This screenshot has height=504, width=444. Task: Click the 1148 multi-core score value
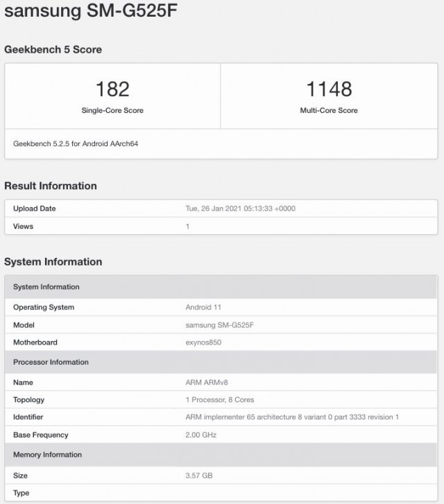(329, 89)
